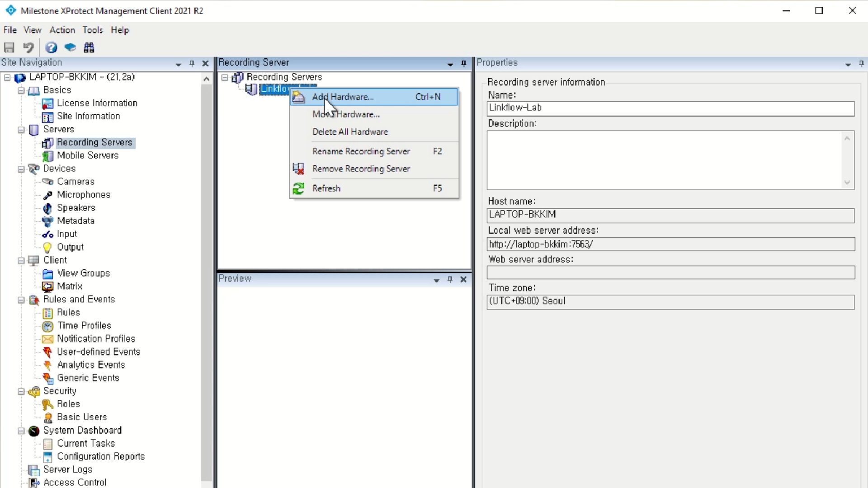The image size is (868, 488).
Task: Click the Analytics Events icon
Action: [x=47, y=366]
